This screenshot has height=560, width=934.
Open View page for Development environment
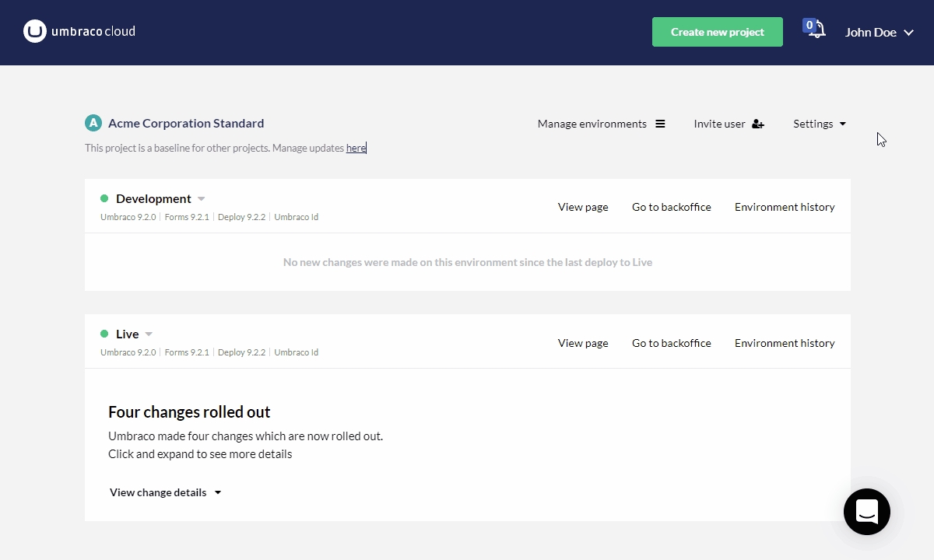583,207
